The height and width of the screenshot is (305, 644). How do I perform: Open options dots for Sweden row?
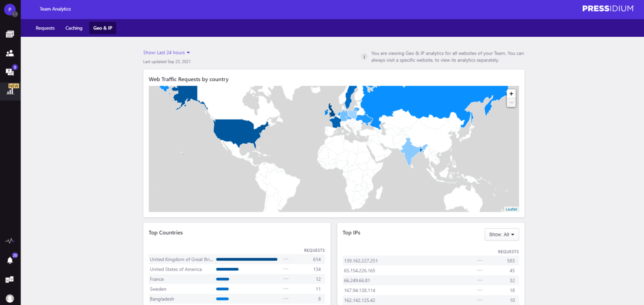click(286, 289)
